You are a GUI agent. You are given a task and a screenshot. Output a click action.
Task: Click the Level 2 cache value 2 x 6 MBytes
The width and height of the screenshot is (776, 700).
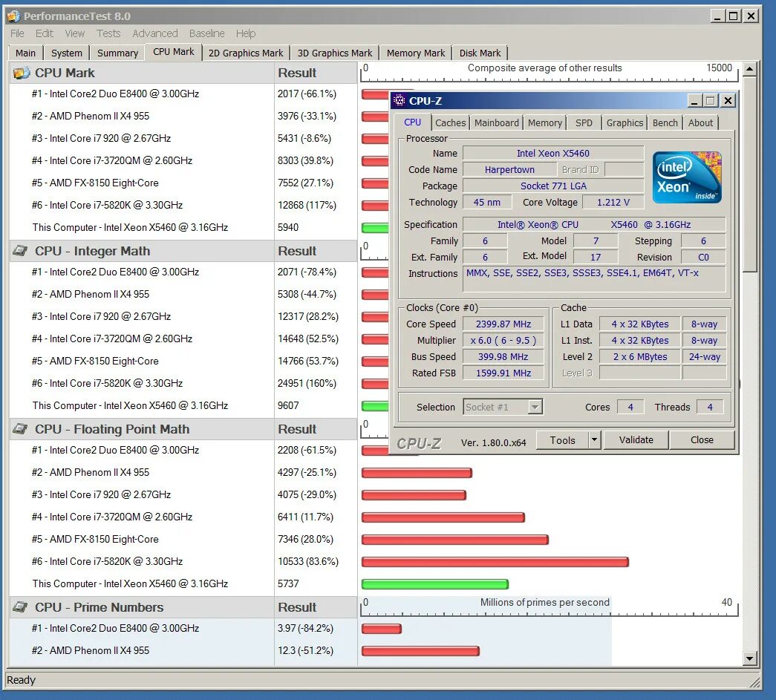(x=640, y=356)
